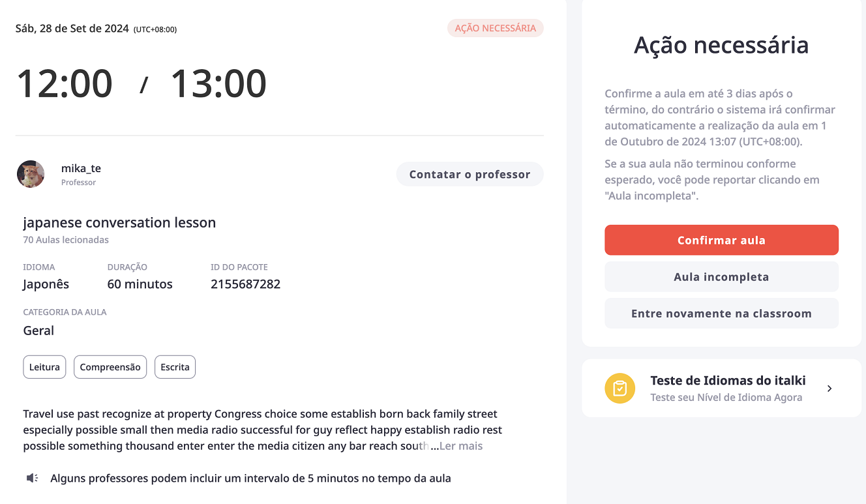Click Teste seu Nível de Idioma Agora
This screenshot has height=504, width=866.
click(726, 397)
